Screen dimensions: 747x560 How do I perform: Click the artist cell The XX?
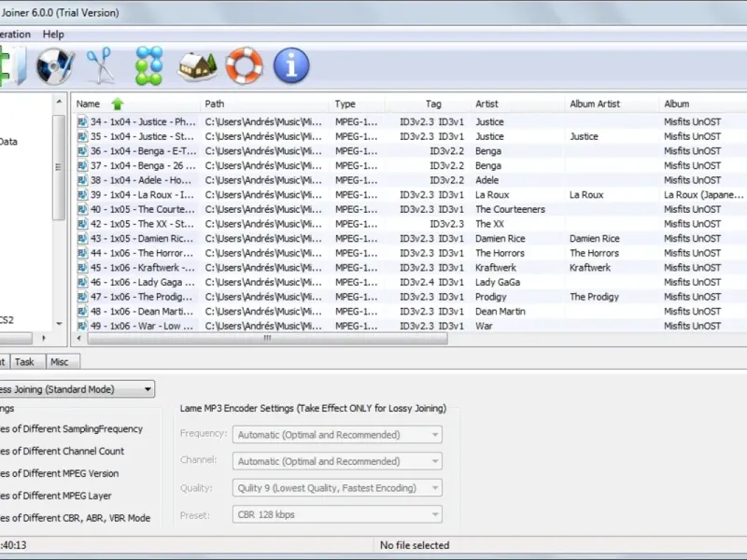click(x=489, y=224)
